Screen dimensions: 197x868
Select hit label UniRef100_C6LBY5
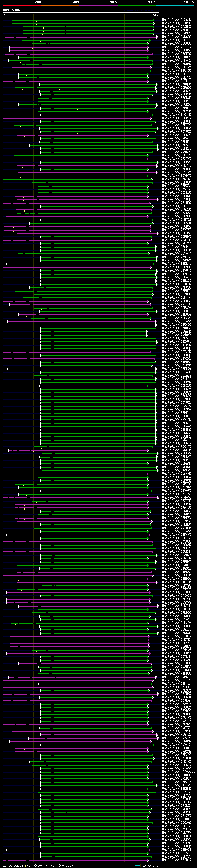pyautogui.click(x=177, y=457)
